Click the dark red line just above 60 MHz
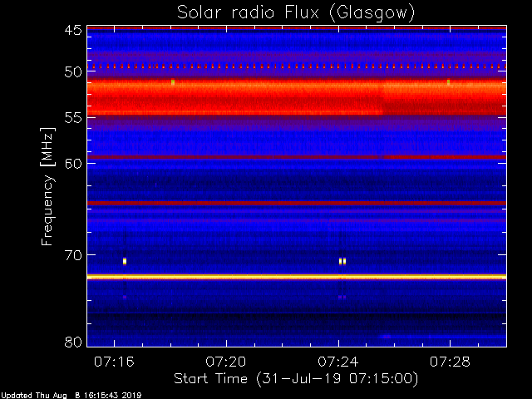 pyautogui.click(x=297, y=157)
